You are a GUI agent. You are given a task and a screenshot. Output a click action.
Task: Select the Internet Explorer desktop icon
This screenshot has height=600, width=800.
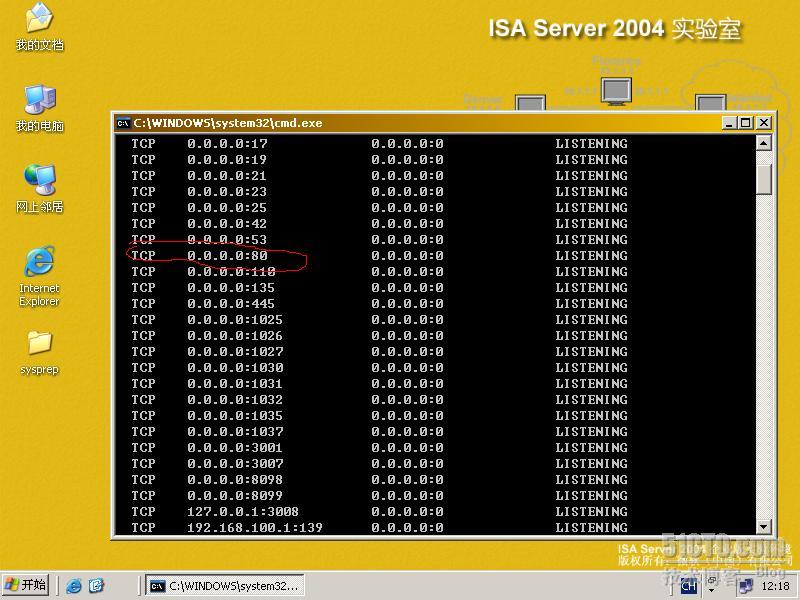tap(39, 276)
